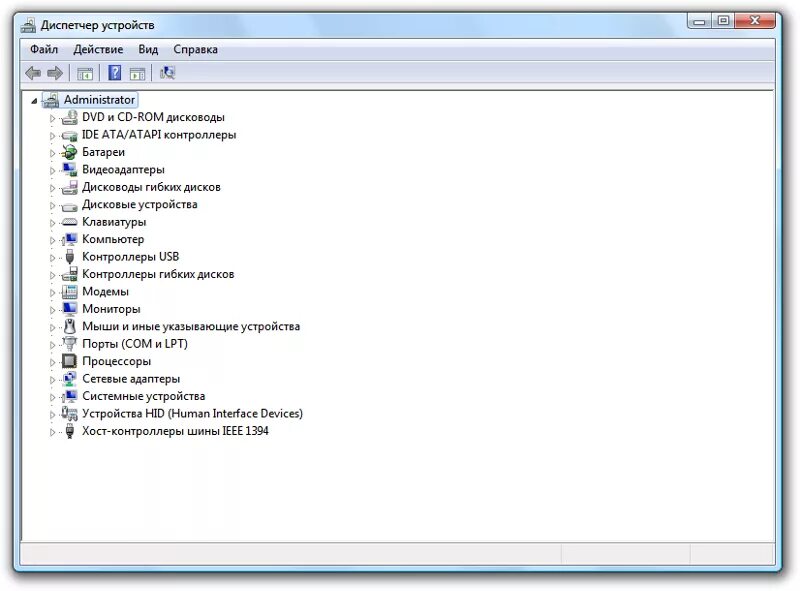The image size is (800, 591).
Task: Expand the Видеоадаптеры node
Action: (52, 170)
